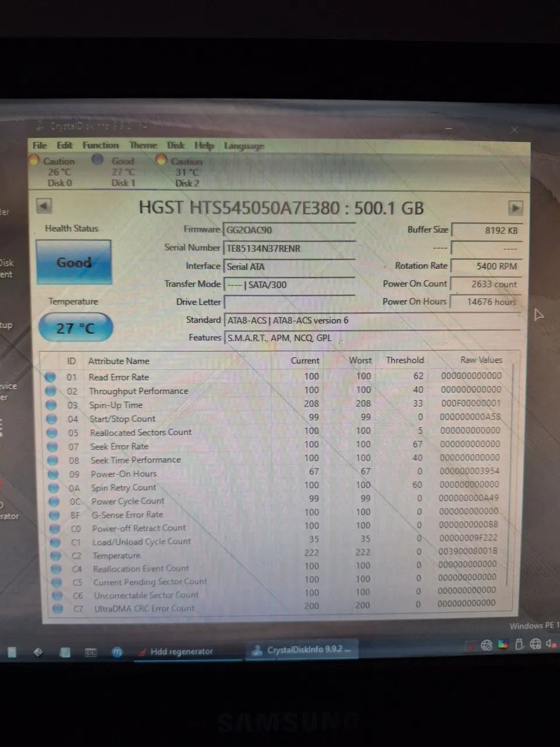The width and height of the screenshot is (560, 747).
Task: Click status circle for UltraDMA CRC Error Count
Action: 58,608
